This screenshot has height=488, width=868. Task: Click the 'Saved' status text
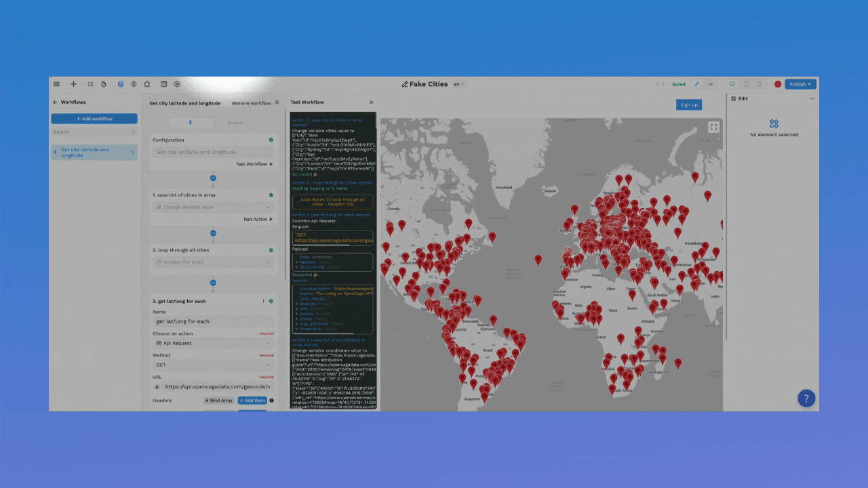[679, 84]
